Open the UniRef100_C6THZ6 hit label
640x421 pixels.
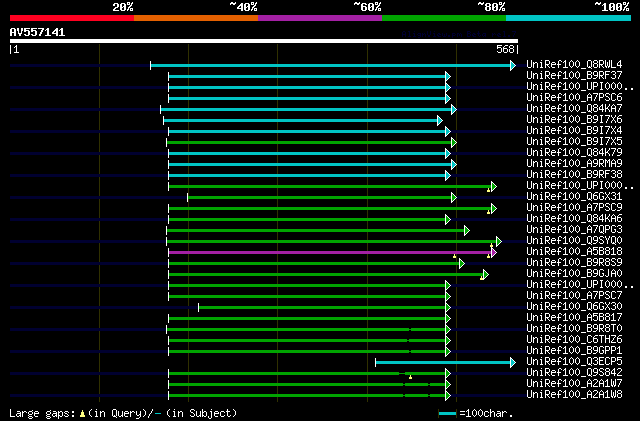[574, 340]
